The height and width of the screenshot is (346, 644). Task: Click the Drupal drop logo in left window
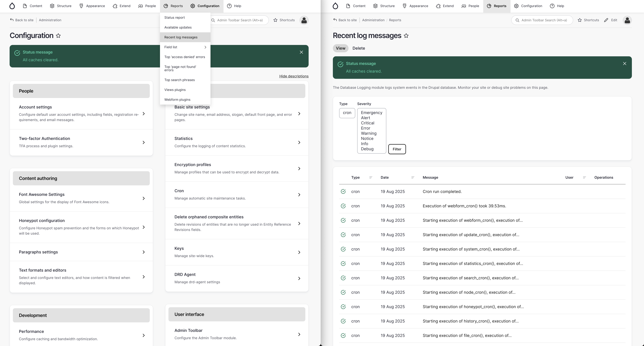(x=12, y=6)
